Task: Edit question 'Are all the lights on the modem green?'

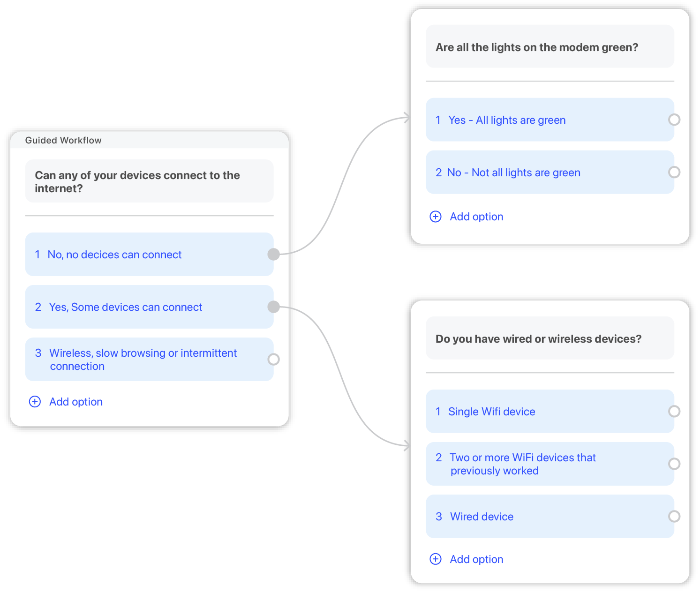Action: 550,46
